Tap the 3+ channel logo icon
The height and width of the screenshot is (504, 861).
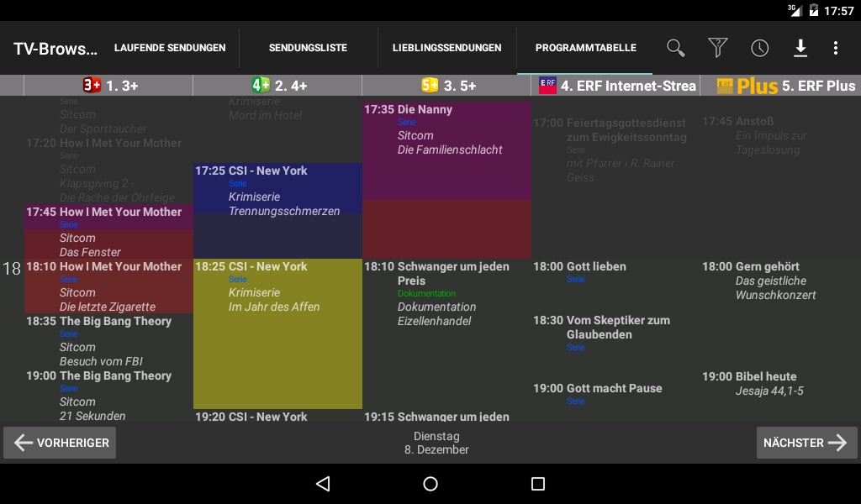point(92,85)
